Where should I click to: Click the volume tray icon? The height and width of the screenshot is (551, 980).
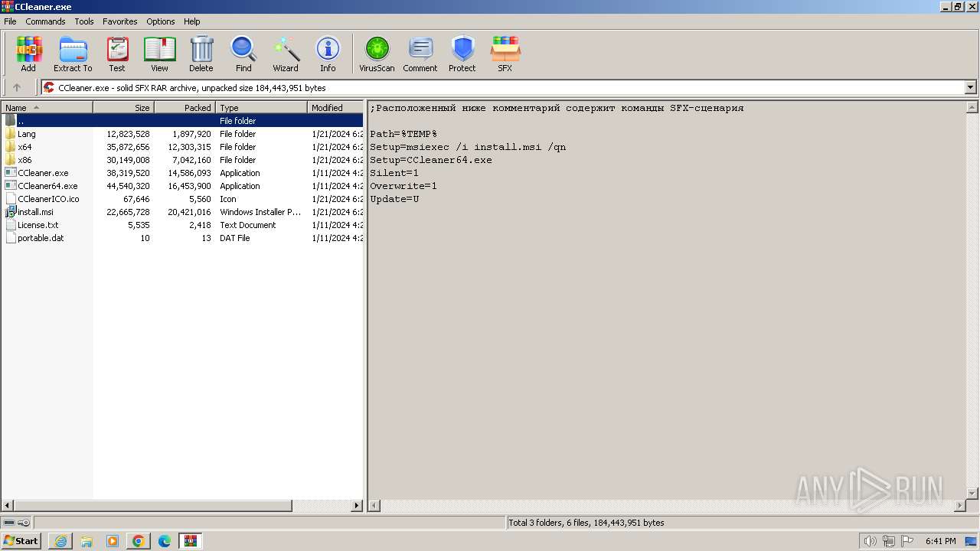pos(870,541)
